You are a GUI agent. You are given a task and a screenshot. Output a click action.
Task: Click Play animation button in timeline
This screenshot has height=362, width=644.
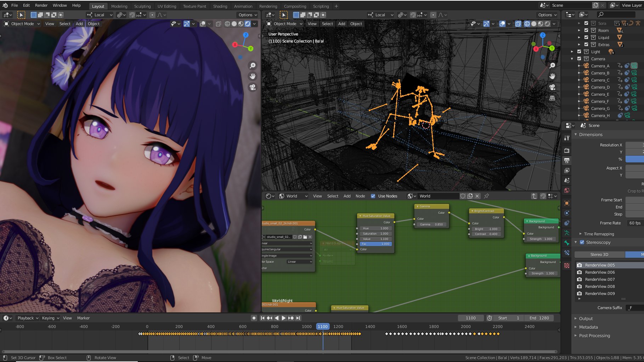click(284, 318)
